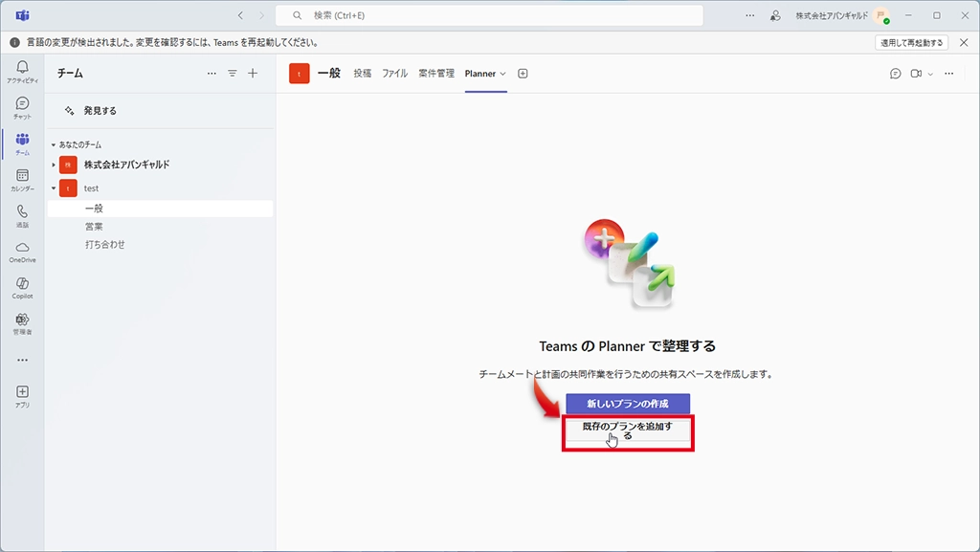Image resolution: width=980 pixels, height=552 pixels.
Task: Open the Calendar app
Action: [x=23, y=180]
